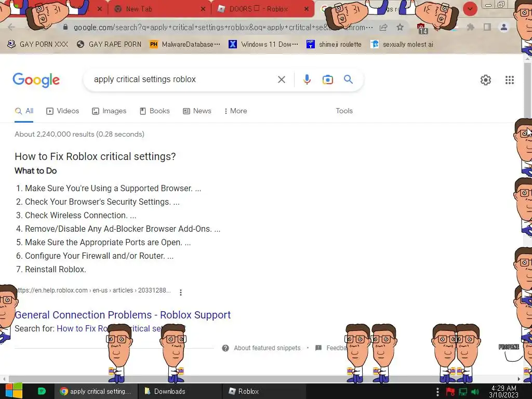The width and height of the screenshot is (532, 399).
Task: Open Google quick settings gear
Action: coord(486,79)
